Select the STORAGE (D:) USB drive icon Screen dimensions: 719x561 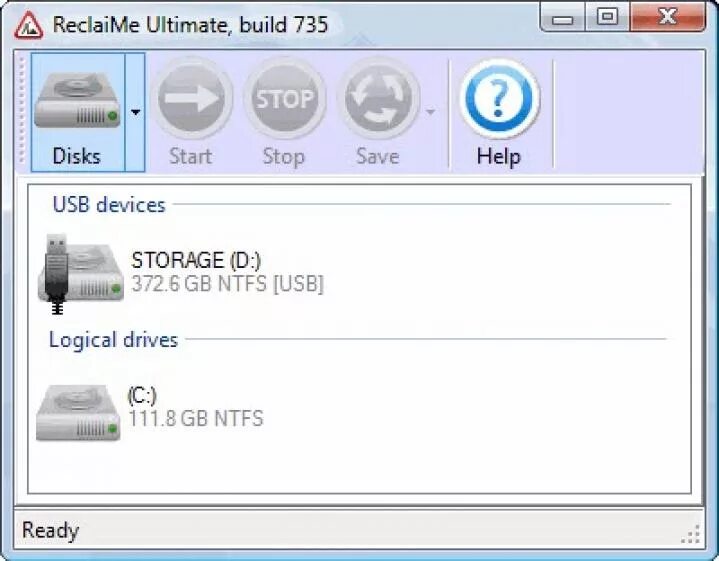coord(80,274)
